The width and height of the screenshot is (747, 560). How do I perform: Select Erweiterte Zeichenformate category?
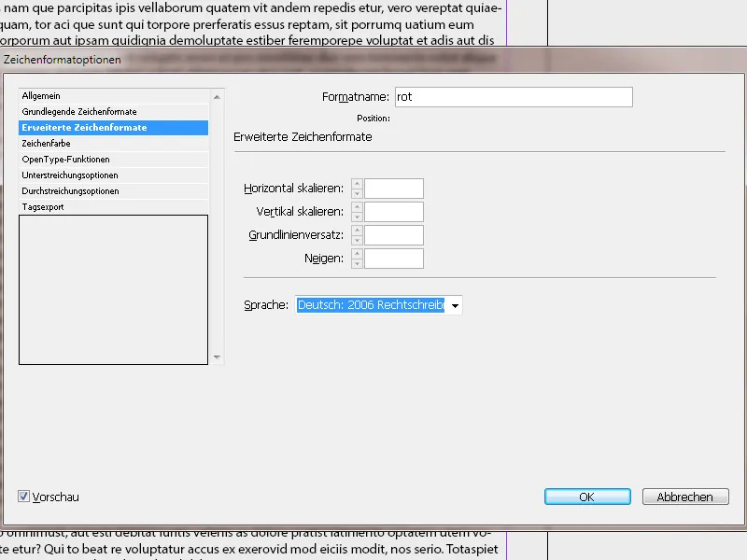(113, 128)
